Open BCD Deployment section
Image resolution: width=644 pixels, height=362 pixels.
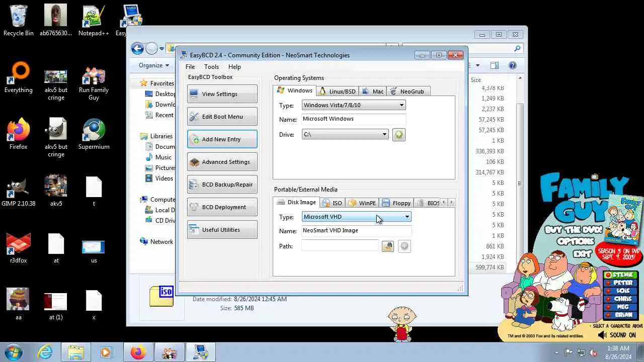coord(222,207)
